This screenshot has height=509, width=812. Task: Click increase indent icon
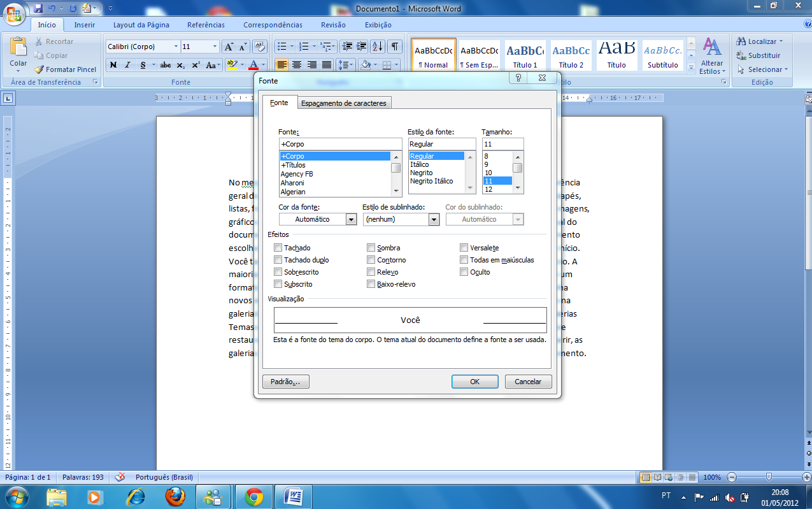(x=361, y=47)
